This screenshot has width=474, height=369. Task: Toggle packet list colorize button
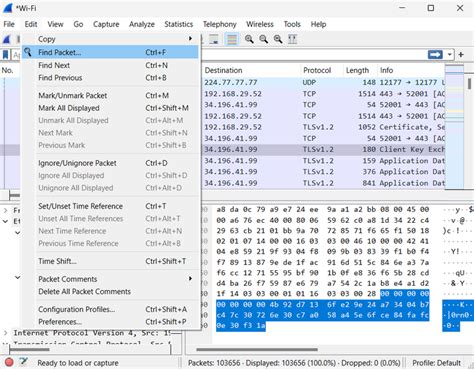coord(232,39)
